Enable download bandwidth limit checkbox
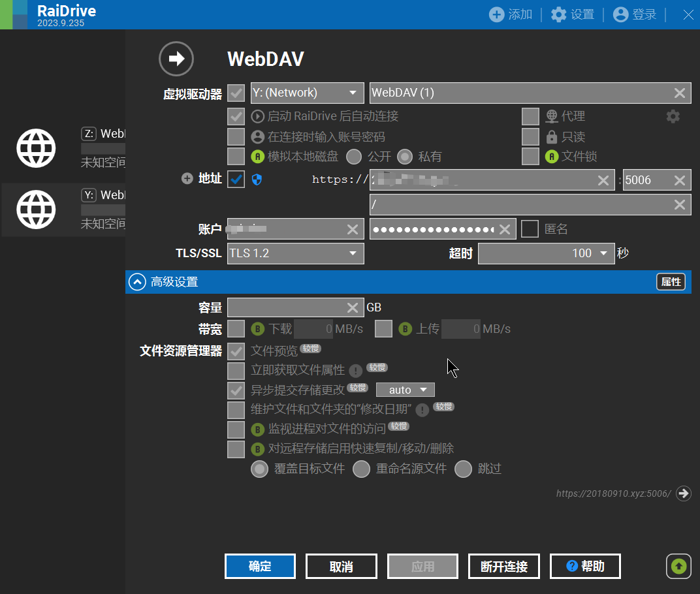Image resolution: width=700 pixels, height=594 pixels. click(x=236, y=328)
